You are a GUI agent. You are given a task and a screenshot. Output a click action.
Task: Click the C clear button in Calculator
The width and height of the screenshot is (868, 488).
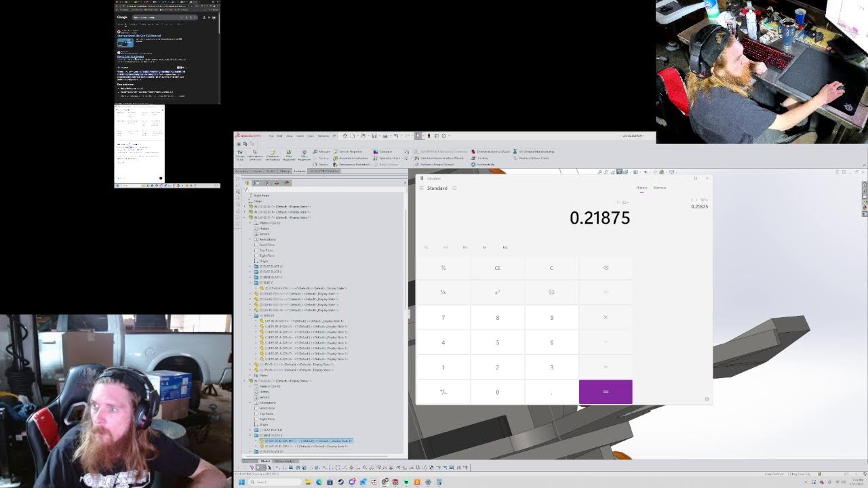tap(551, 268)
